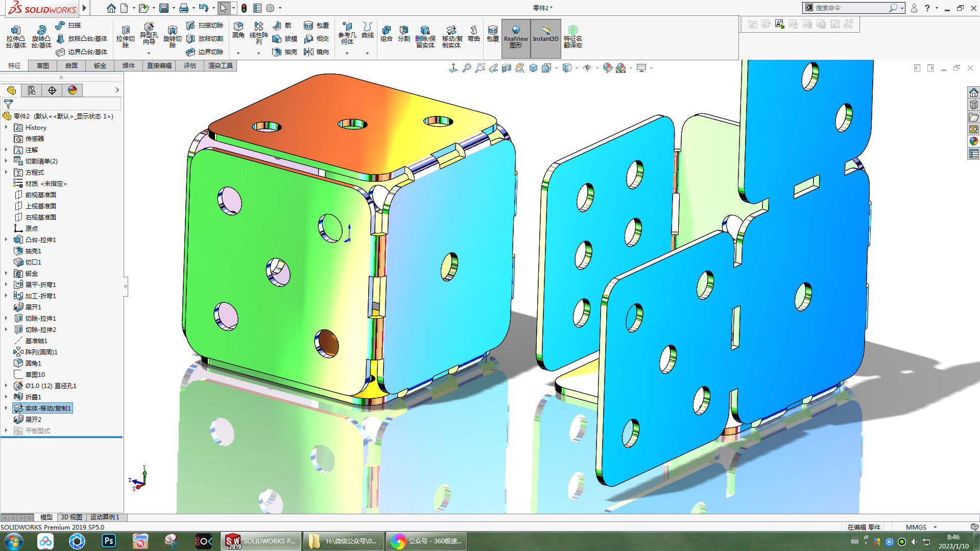Image resolution: width=980 pixels, height=551 pixels.
Task: Select the 筋 rib tool
Action: pos(282,26)
